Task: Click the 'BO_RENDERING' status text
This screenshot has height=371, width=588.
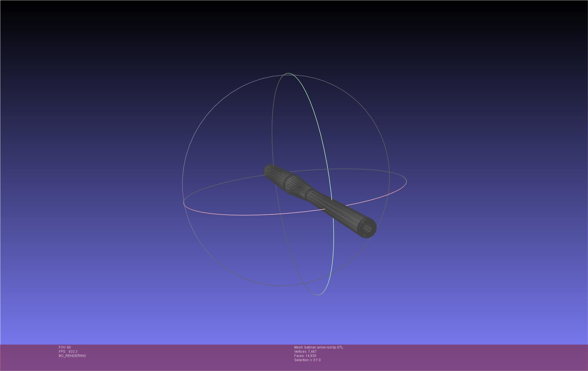Action: coord(72,356)
